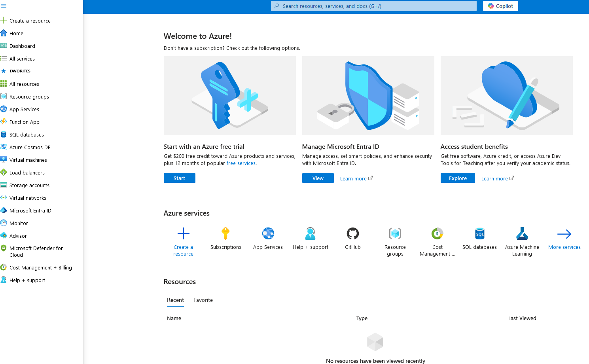Click the Microsoft Entra ID shield illustration
This screenshot has width=589, height=364.
coord(368,96)
